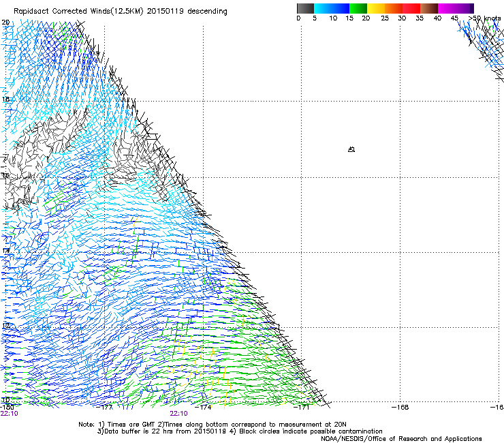
Task: Click the latitude axis label "14"
Action: pyautogui.click(x=5, y=250)
